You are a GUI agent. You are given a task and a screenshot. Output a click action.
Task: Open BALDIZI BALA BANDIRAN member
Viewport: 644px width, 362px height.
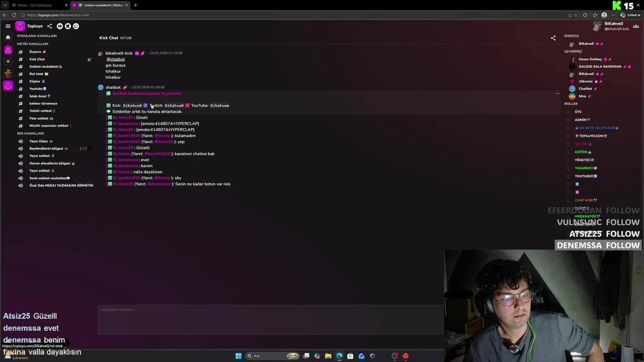pyautogui.click(x=600, y=66)
